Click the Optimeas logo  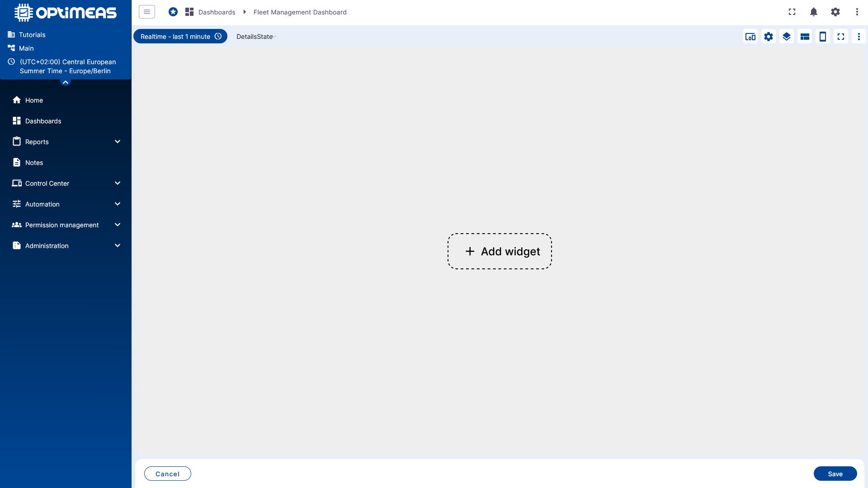coord(66,13)
